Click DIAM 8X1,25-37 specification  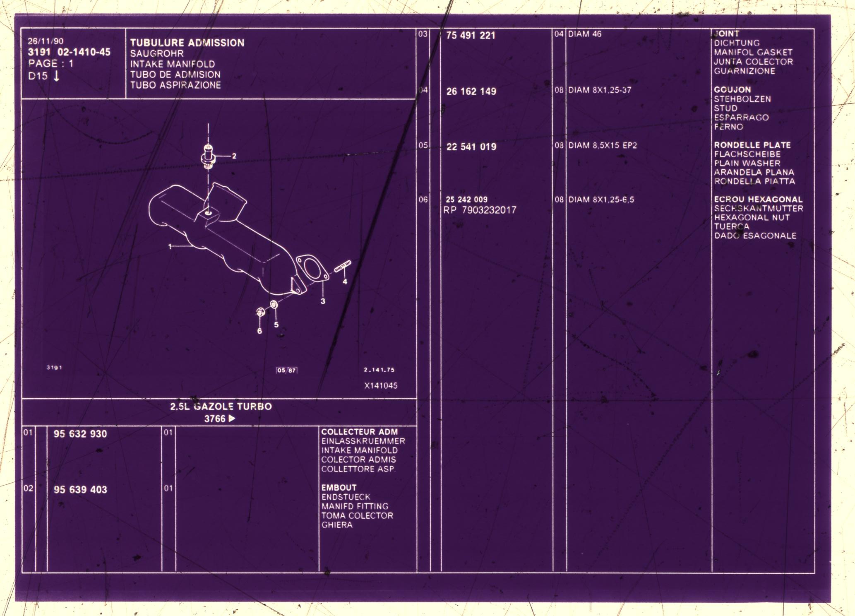click(x=600, y=90)
